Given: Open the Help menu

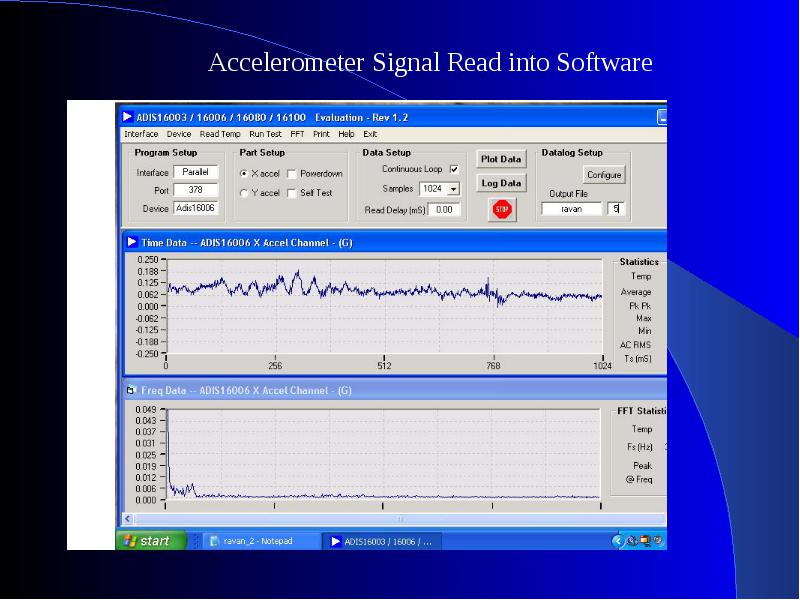Looking at the screenshot, I should tap(346, 134).
